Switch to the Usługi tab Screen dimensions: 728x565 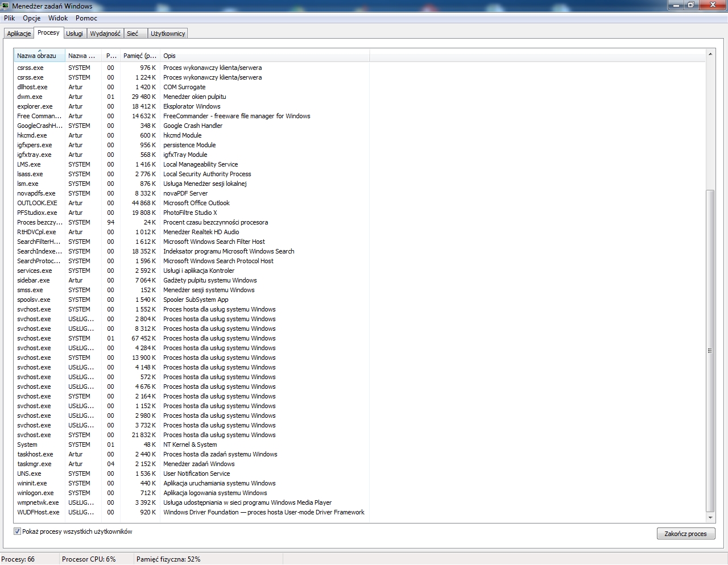point(75,34)
